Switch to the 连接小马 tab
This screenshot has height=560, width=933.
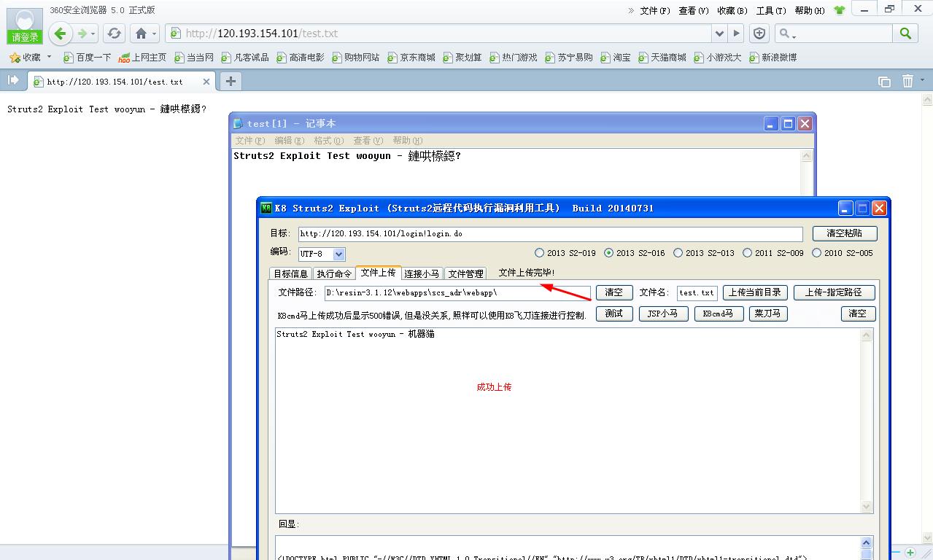tap(422, 273)
